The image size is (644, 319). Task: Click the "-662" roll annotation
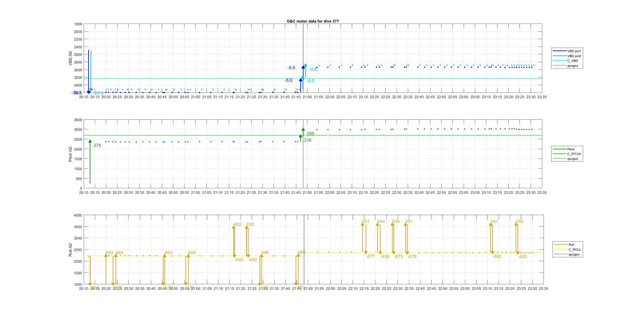[x=497, y=257]
